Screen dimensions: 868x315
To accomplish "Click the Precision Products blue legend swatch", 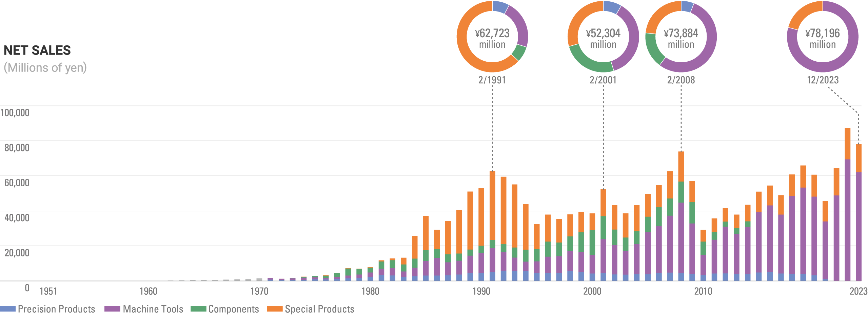I will (8, 309).
